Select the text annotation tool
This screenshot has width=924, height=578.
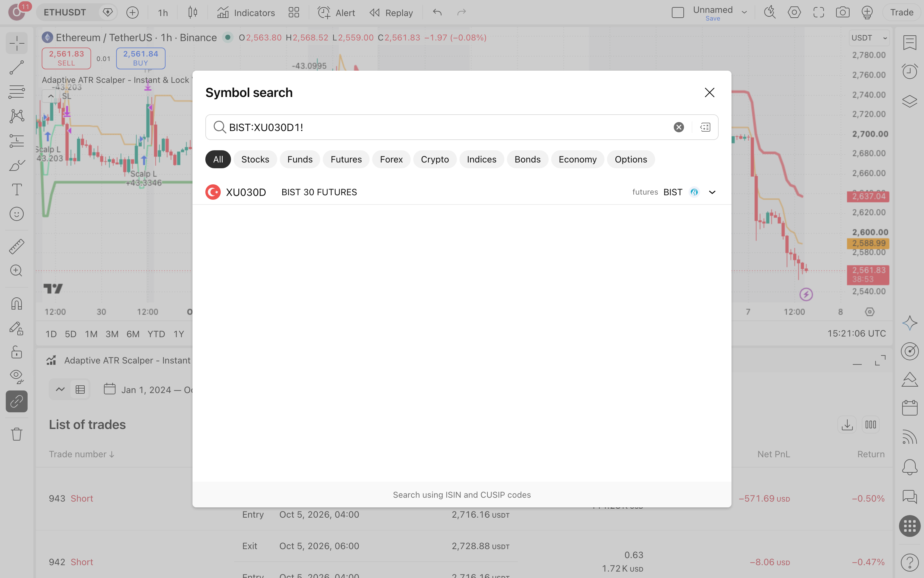[16, 189]
